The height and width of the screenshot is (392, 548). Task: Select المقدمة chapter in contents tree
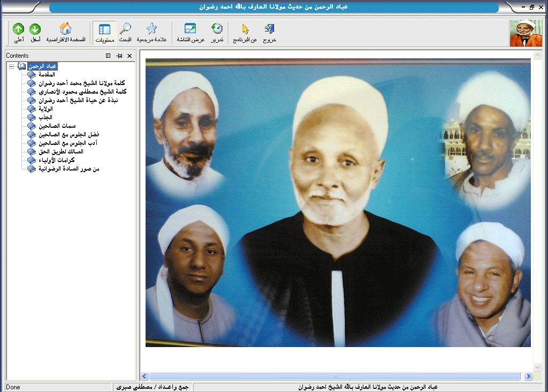(x=47, y=75)
